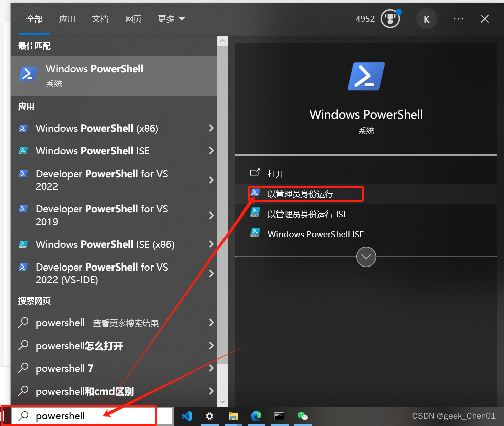Screen dimensions: 504x426
Task: Switch to the 应用 tab
Action: [x=67, y=19]
